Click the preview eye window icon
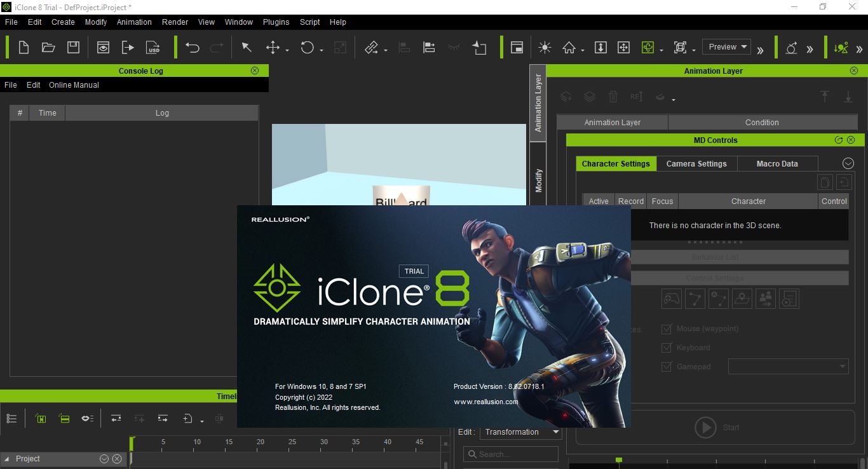 pos(103,48)
